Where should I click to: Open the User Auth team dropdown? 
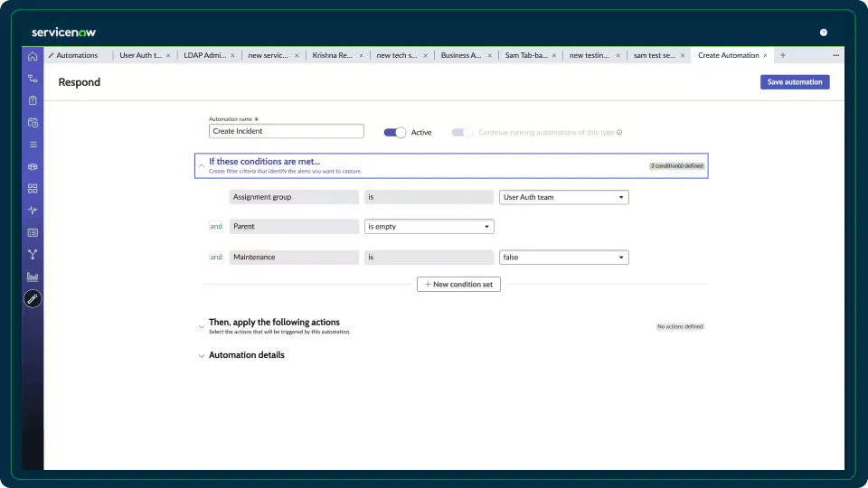563,197
